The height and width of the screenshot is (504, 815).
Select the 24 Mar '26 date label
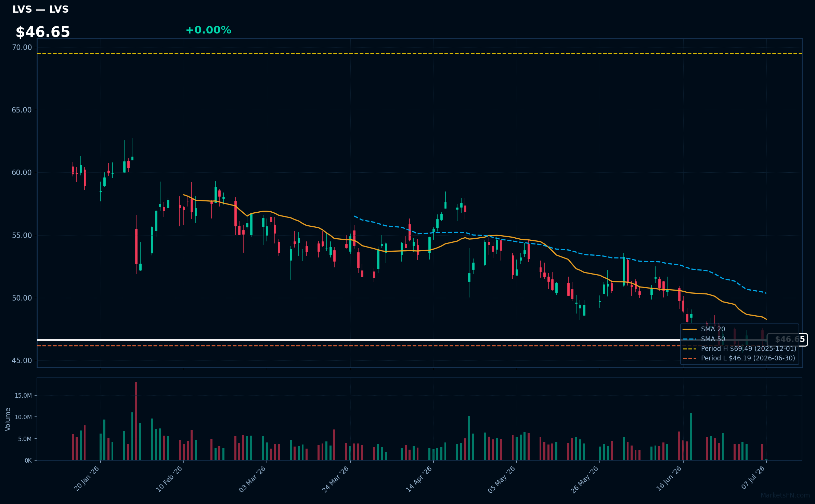coord(336,479)
